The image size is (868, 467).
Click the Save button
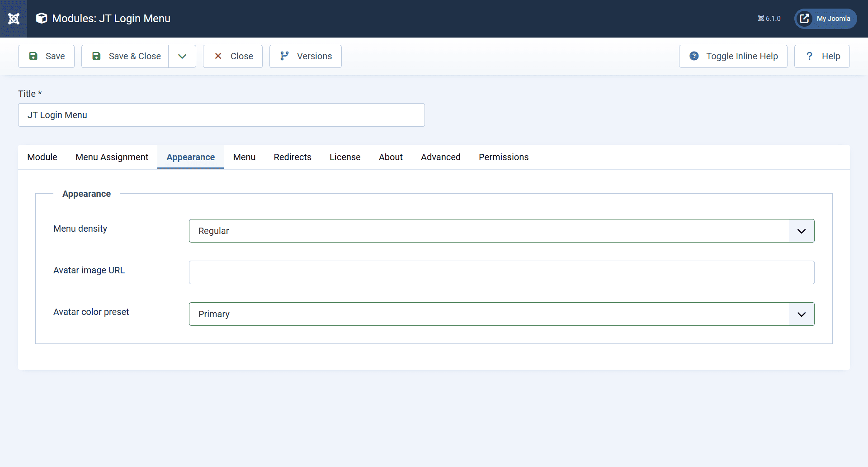click(47, 56)
